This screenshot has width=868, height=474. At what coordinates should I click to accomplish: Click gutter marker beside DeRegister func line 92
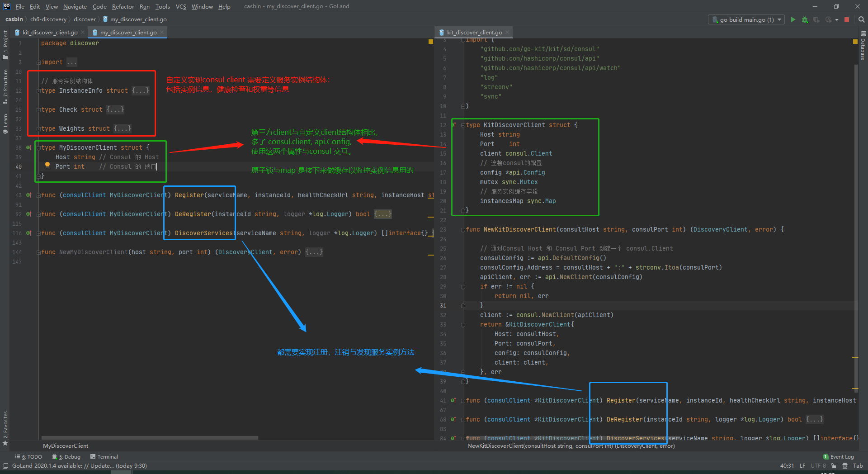(x=29, y=214)
